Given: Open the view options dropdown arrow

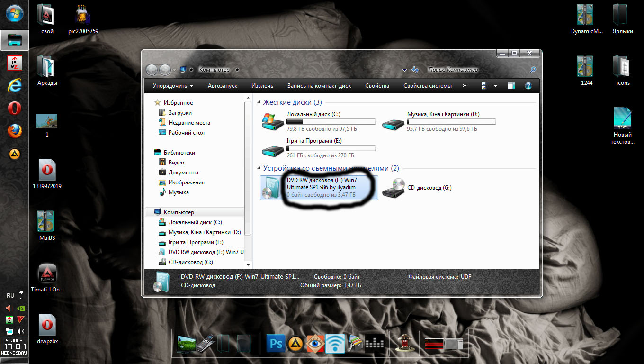Looking at the screenshot, I should click(x=495, y=86).
